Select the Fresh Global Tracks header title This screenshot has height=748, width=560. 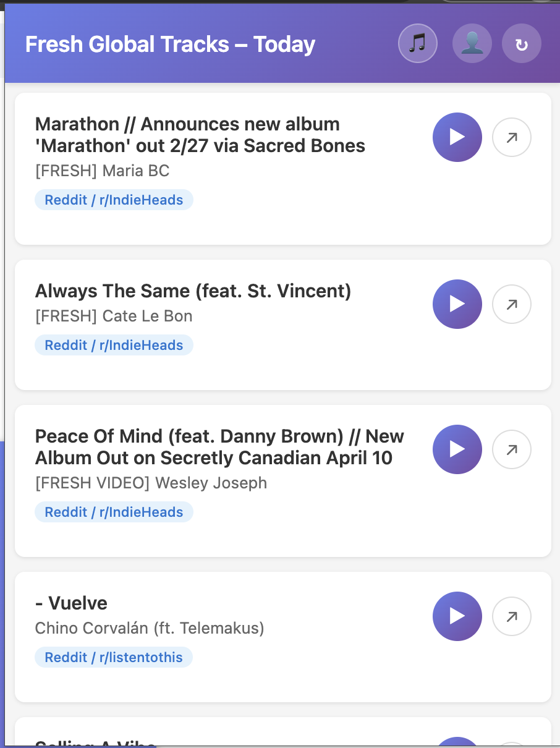pos(169,44)
